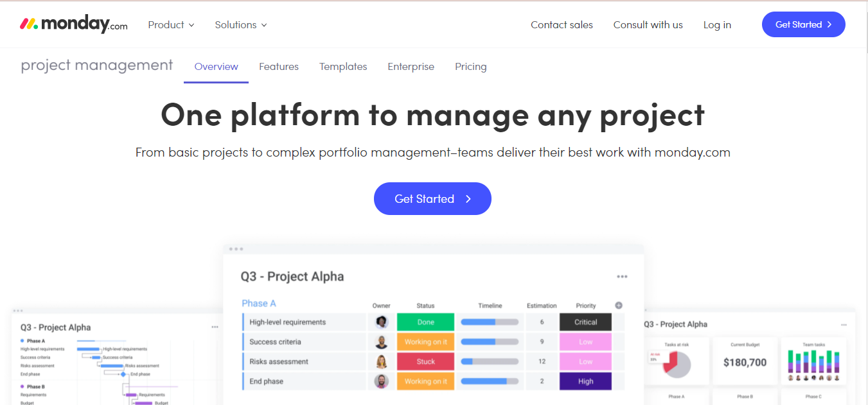Open the three-dot menu on Project Alpha board
Image resolution: width=868 pixels, height=405 pixels.
click(622, 277)
